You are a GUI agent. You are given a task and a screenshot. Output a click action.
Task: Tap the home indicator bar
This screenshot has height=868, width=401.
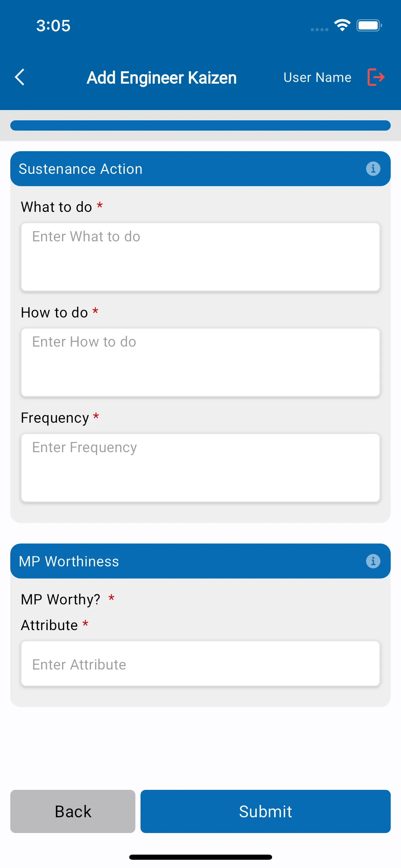pos(200,857)
